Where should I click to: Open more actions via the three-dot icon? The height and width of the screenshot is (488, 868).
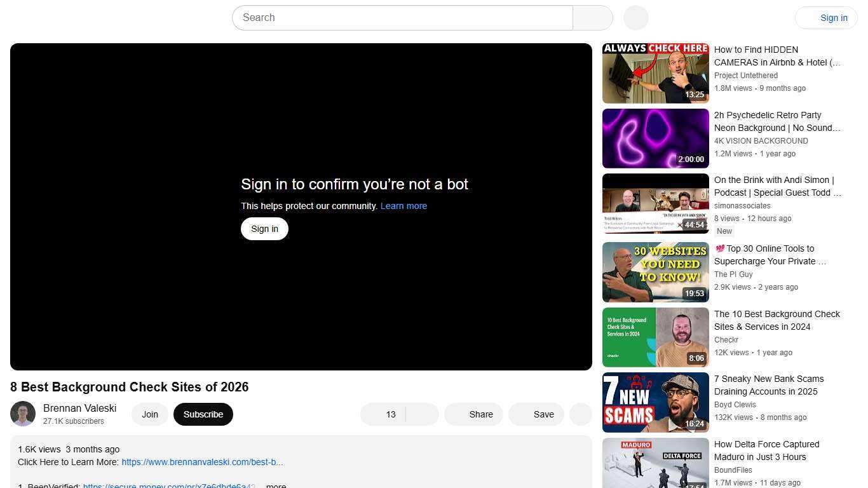(x=580, y=414)
